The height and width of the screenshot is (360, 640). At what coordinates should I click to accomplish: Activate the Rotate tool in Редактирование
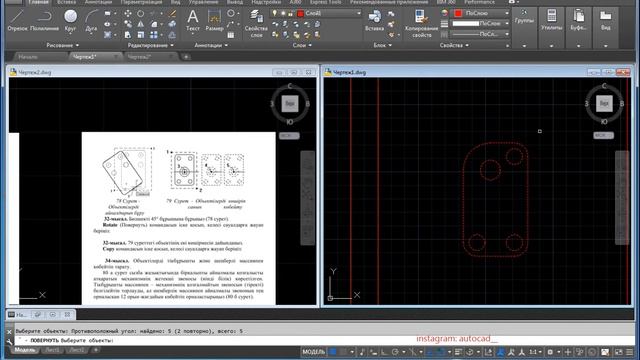coord(140,13)
